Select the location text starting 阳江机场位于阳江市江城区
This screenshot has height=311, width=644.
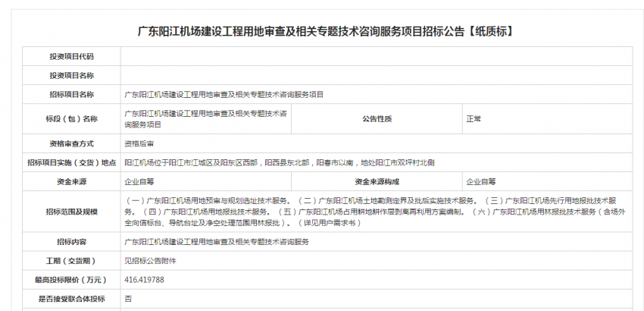280,162
